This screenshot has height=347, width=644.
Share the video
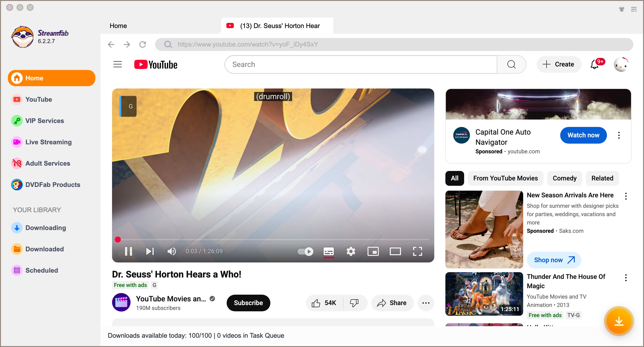[x=392, y=303]
